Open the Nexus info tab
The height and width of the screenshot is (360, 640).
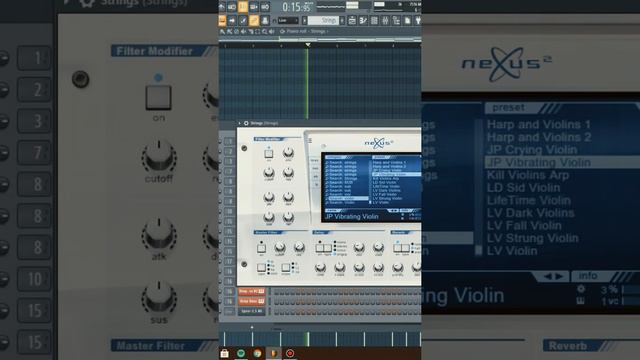pyautogui.click(x=405, y=211)
